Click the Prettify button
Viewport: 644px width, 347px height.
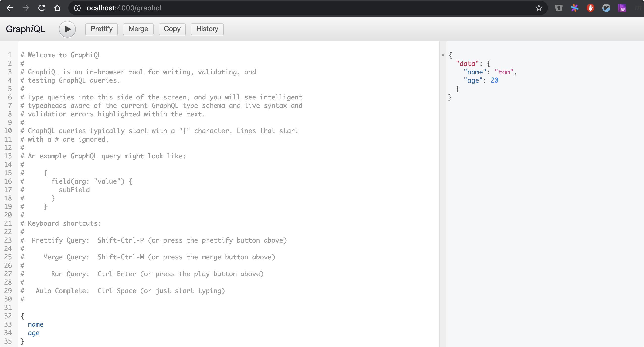pyautogui.click(x=102, y=29)
